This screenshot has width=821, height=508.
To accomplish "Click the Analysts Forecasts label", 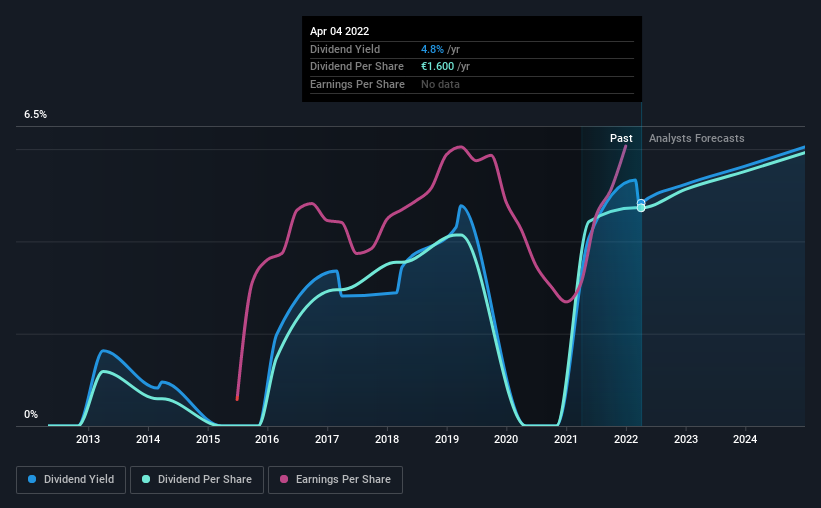I will 696,138.
